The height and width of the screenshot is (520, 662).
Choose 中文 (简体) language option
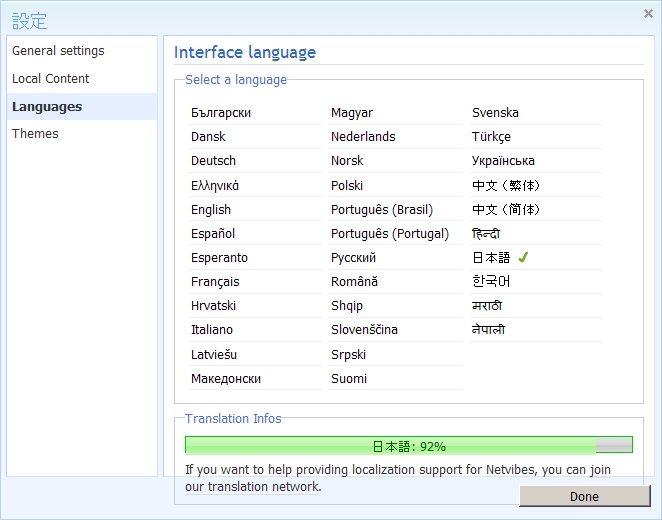(x=505, y=210)
